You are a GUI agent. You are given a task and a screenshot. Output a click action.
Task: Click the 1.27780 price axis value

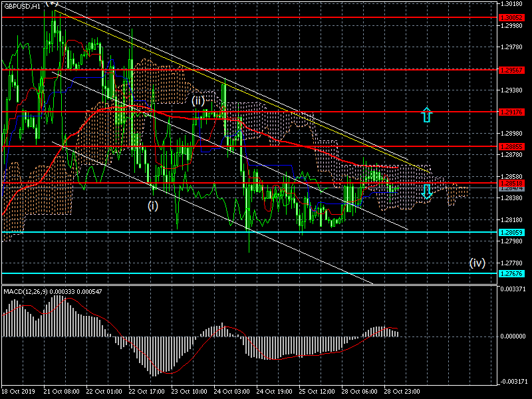click(511, 263)
